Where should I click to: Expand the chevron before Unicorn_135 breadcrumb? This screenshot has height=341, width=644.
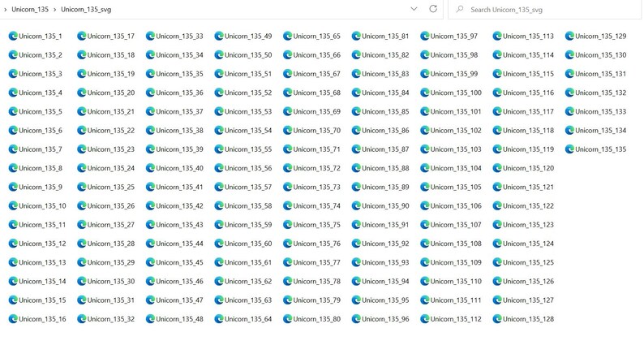coord(6,10)
